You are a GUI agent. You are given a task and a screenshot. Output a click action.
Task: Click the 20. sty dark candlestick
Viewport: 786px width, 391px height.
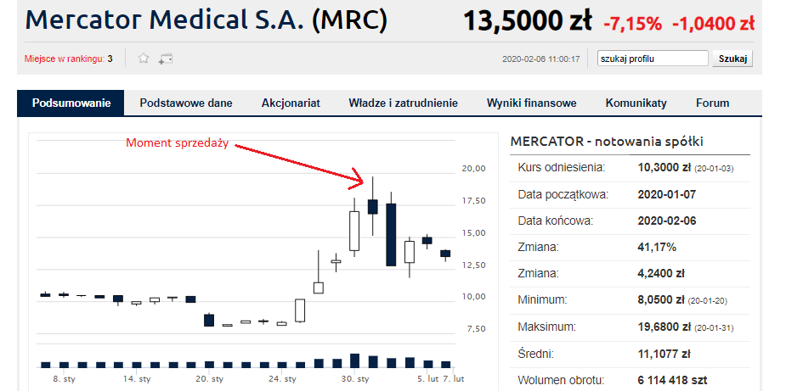[209, 320]
